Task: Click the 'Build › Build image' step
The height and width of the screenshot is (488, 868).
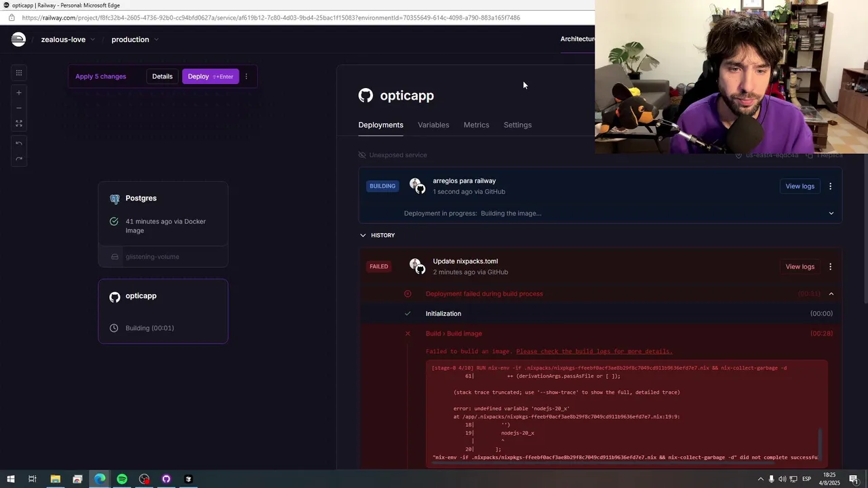Action: [454, 333]
